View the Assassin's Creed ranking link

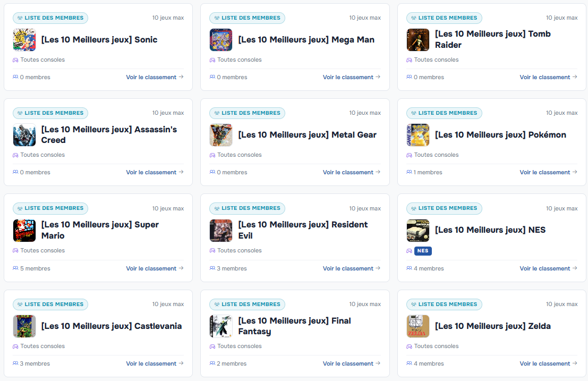155,173
